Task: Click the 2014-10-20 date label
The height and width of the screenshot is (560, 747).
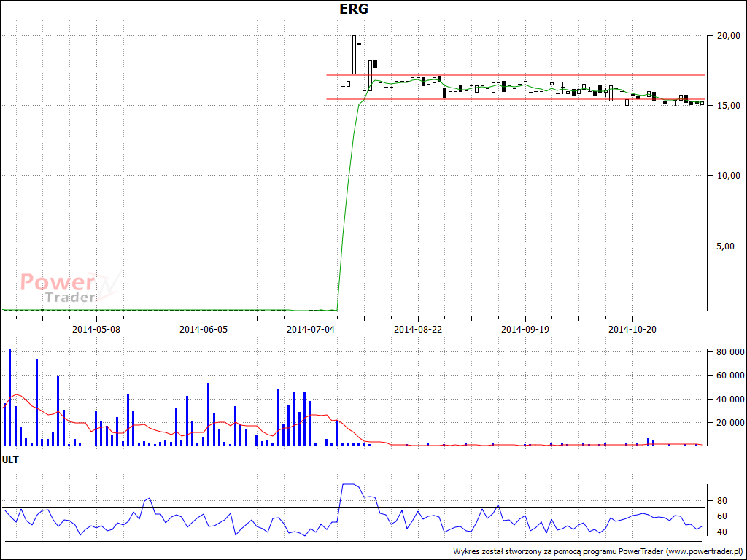Action: click(632, 329)
